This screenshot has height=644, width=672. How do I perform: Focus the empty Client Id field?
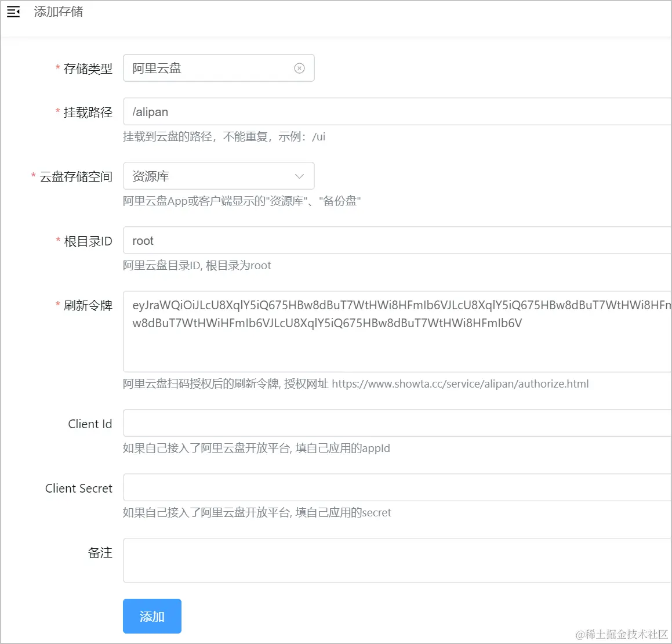click(x=397, y=423)
